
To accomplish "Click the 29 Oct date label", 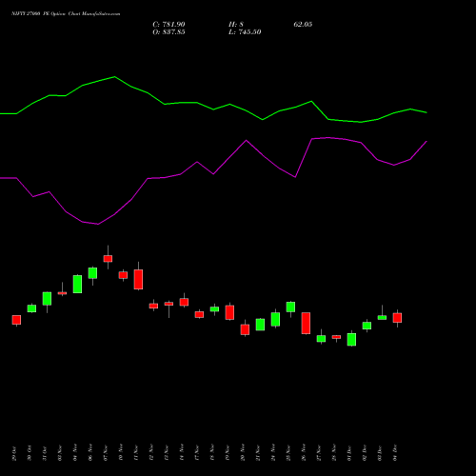I will pos(14,453).
